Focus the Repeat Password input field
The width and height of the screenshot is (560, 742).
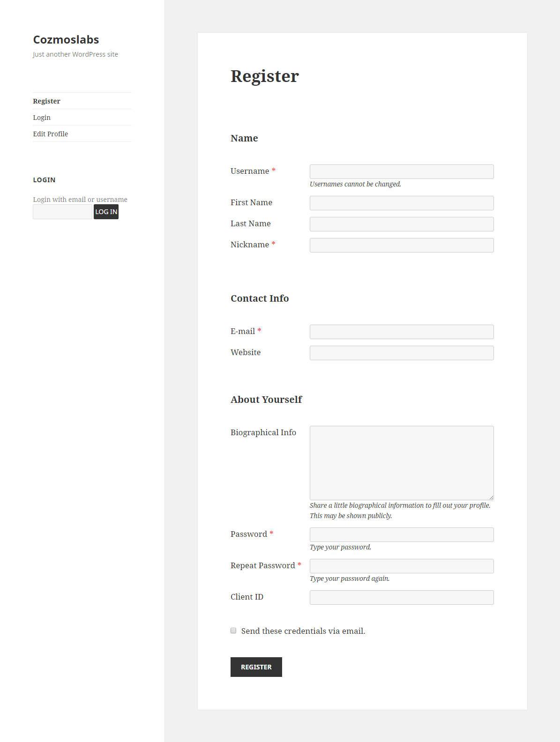click(x=402, y=566)
